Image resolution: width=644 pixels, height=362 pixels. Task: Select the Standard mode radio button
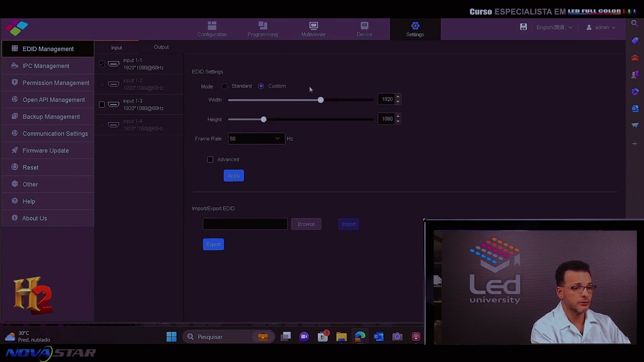tap(225, 86)
